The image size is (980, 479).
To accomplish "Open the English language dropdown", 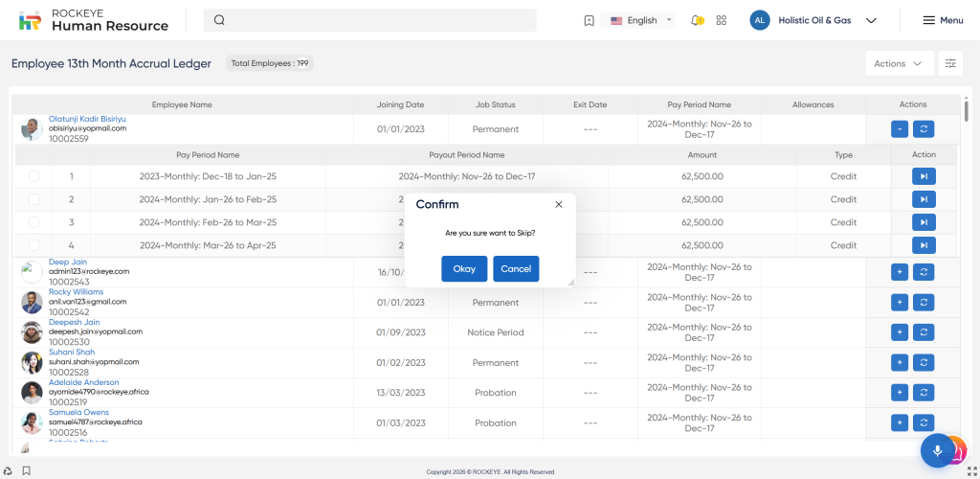I will pyautogui.click(x=642, y=20).
